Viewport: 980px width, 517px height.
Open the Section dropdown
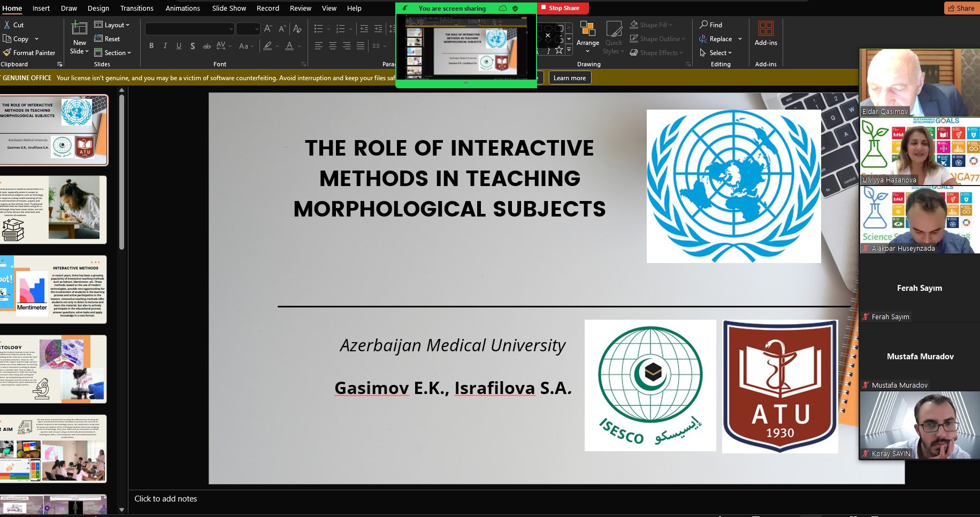(112, 52)
